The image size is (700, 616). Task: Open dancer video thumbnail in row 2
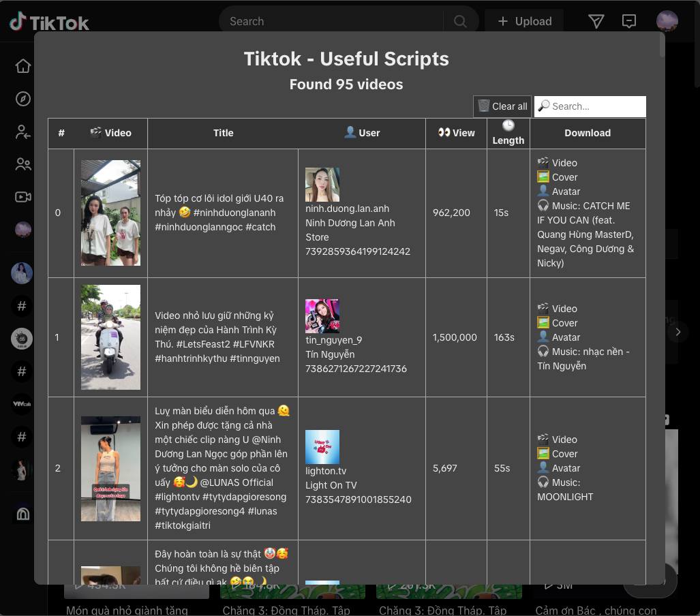[x=110, y=469]
